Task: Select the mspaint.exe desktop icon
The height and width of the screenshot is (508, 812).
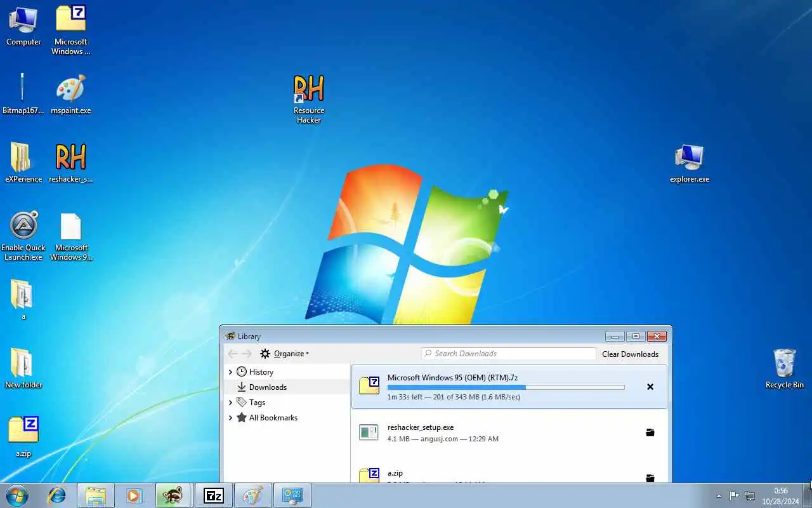Action: coord(70,94)
